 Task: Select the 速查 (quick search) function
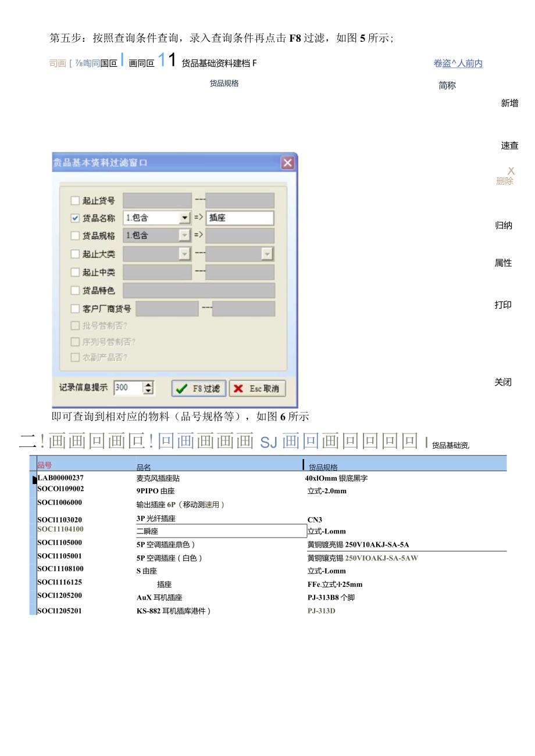click(x=509, y=146)
